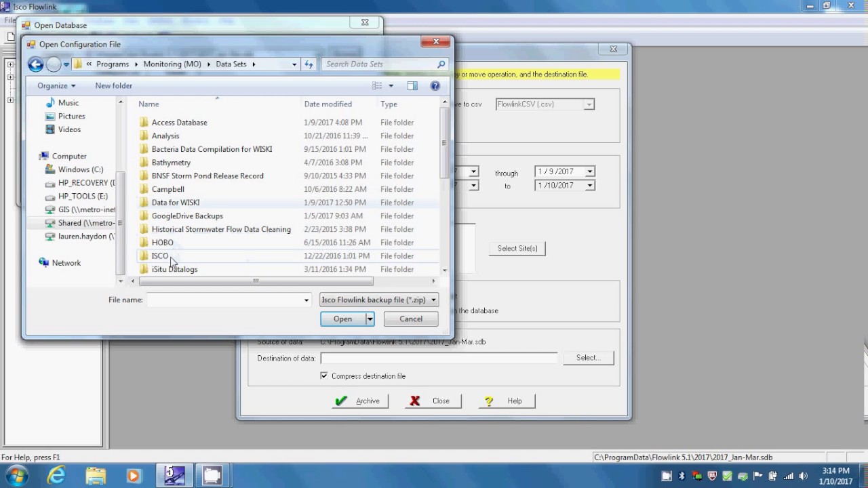The width and height of the screenshot is (868, 488).
Task: Open address bar history dropdown
Action: pos(294,64)
